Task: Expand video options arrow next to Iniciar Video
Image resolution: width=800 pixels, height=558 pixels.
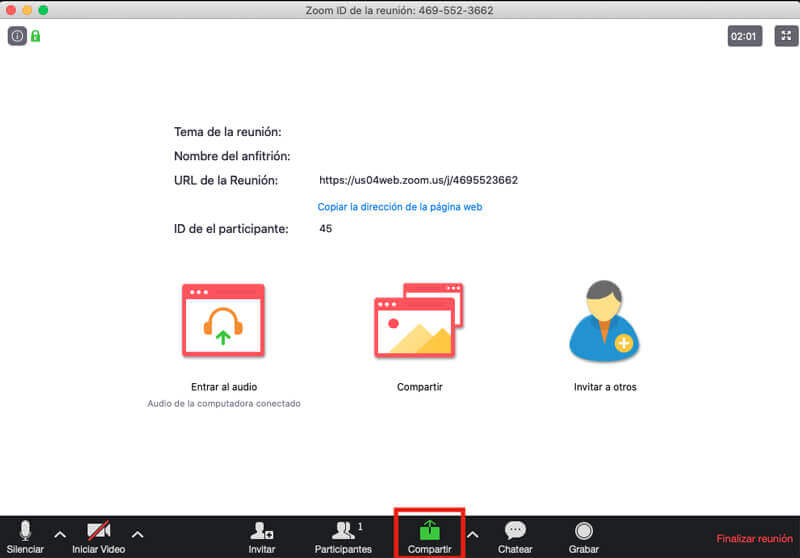Action: (x=137, y=535)
